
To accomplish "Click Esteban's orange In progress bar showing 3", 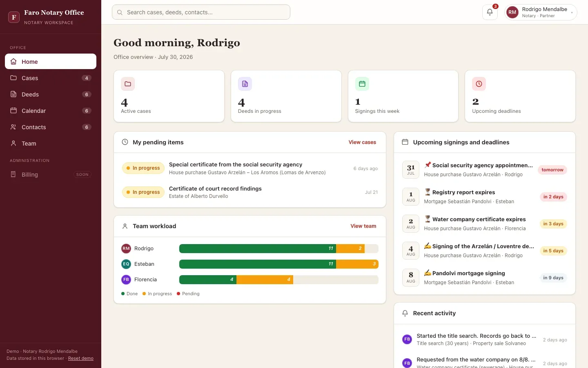I will coord(357,264).
